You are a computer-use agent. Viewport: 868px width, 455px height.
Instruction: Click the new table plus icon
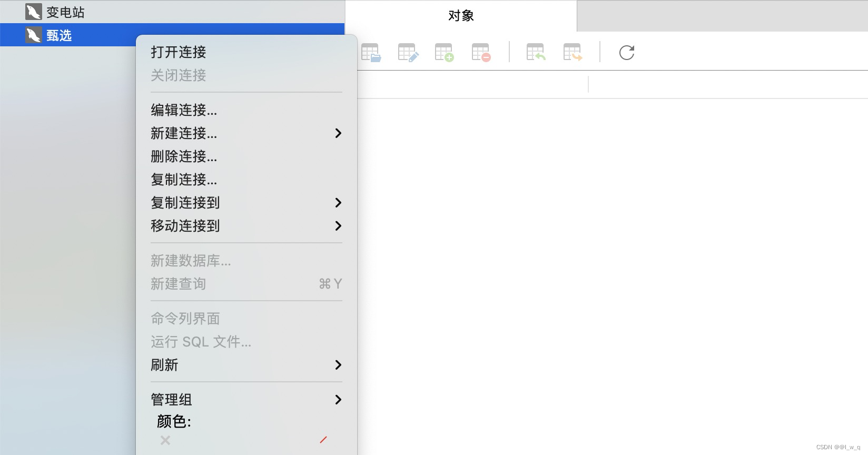pyautogui.click(x=445, y=53)
